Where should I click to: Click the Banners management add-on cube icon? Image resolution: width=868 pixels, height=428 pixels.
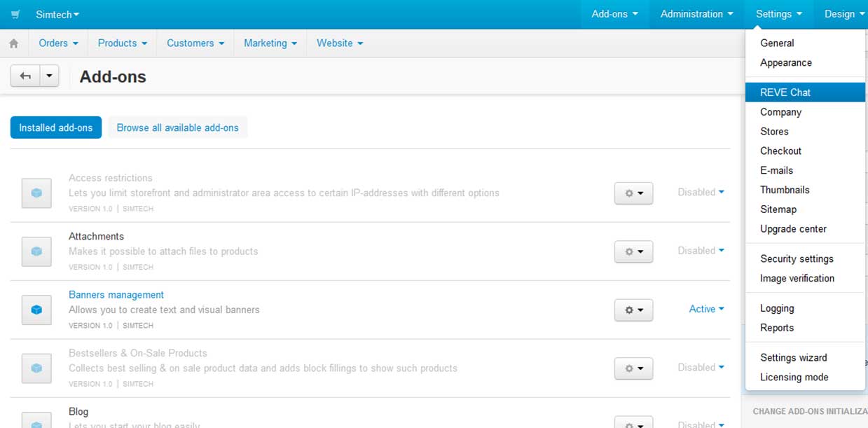tap(36, 310)
